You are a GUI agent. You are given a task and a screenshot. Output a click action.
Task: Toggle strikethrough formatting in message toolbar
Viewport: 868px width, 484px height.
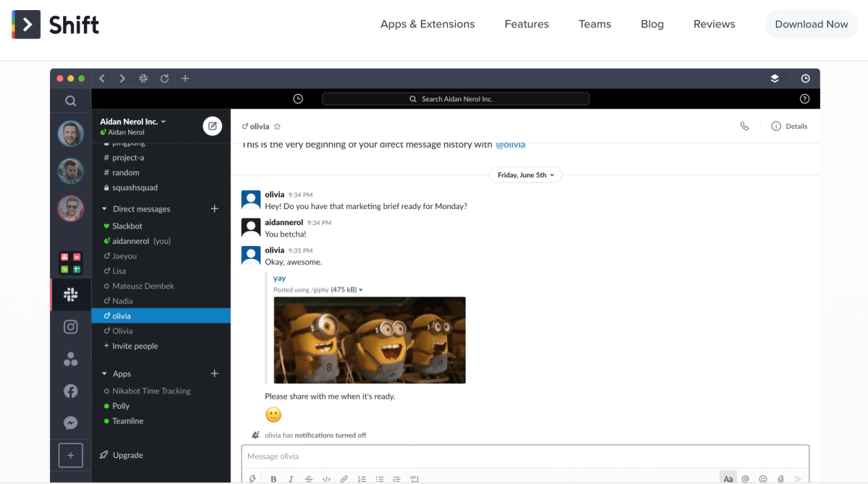pos(309,479)
